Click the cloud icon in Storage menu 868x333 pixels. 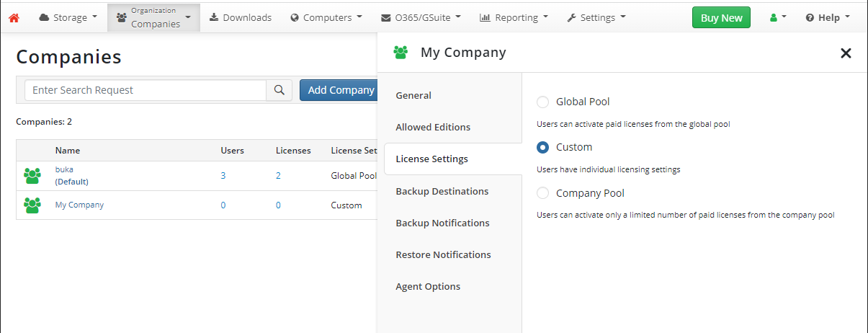tap(44, 17)
